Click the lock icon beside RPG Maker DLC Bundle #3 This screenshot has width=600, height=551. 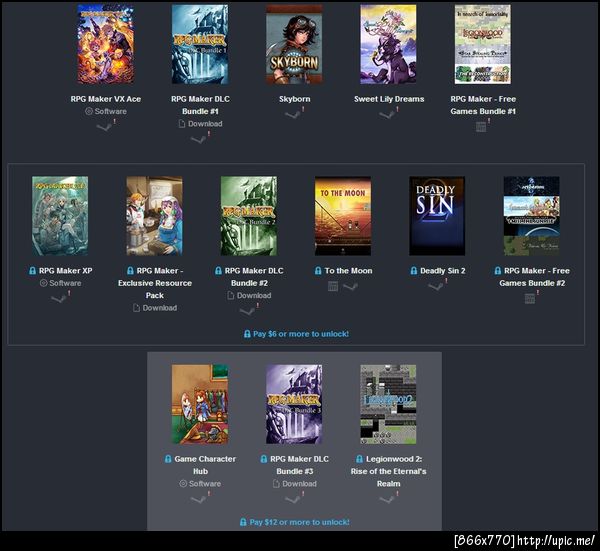(x=264, y=458)
